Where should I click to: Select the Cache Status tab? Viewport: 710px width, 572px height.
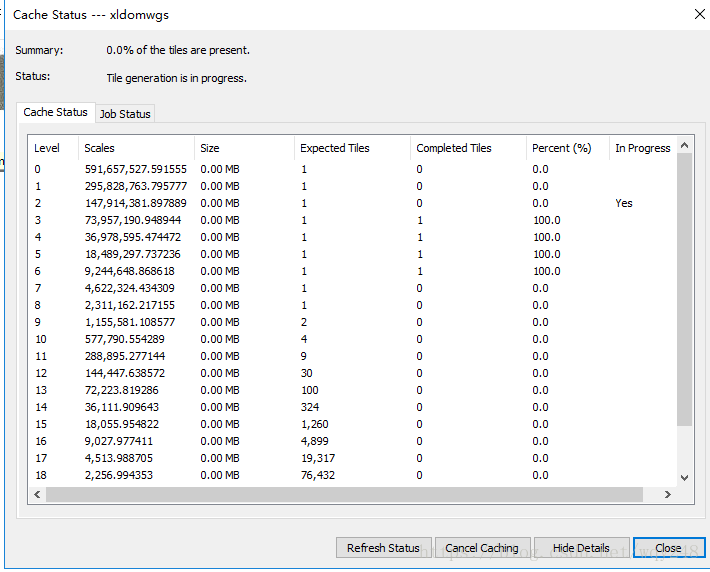tap(55, 112)
